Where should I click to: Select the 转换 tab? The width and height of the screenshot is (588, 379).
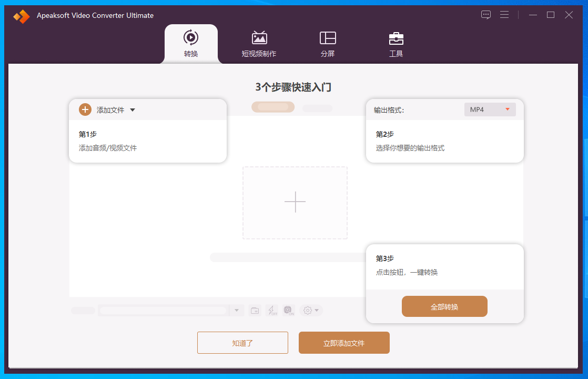pyautogui.click(x=191, y=44)
